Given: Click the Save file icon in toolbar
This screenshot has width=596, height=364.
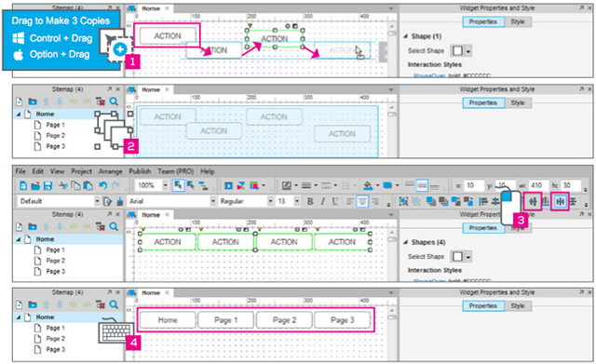Looking at the screenshot, I should tap(47, 185).
